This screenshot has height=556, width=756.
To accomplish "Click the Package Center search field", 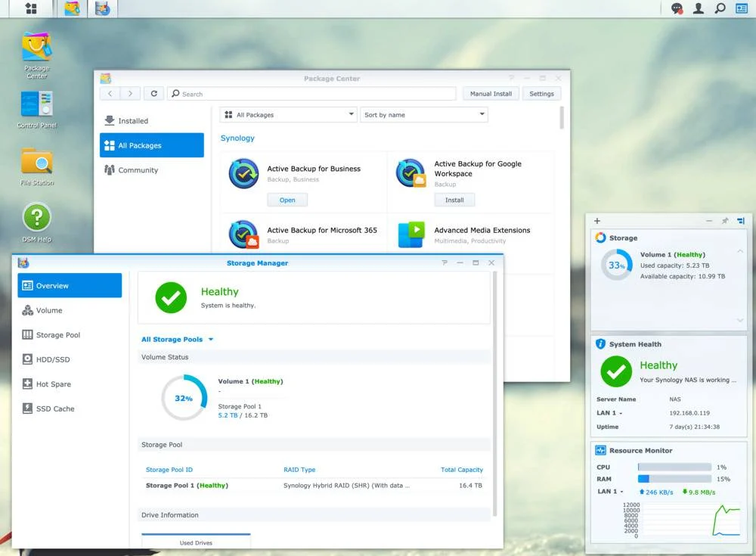I will [311, 94].
